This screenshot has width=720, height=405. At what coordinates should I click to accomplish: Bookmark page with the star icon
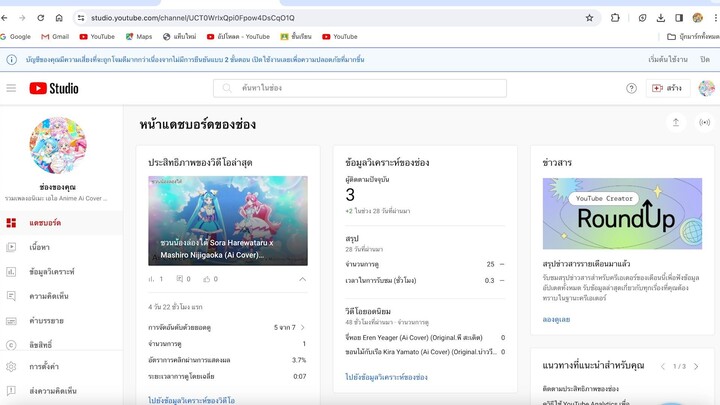coord(589,18)
